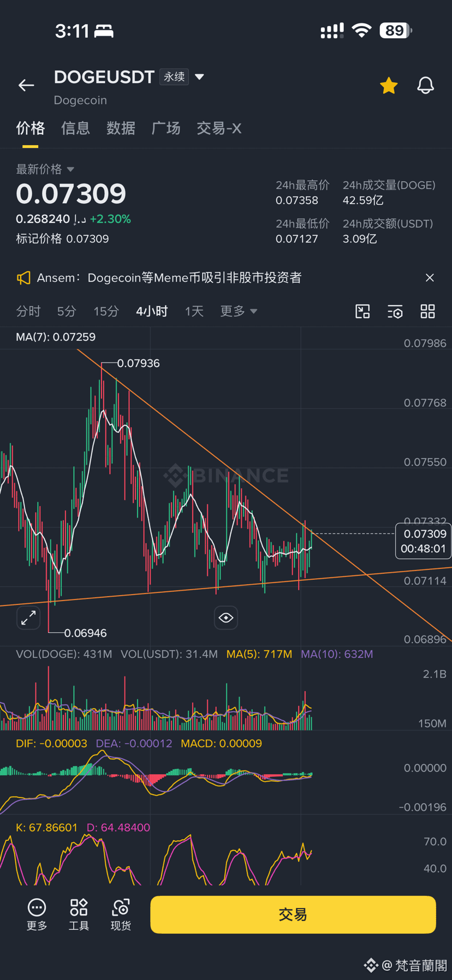Viewport: 452px width, 980px height.
Task: Expand chart to fullscreen
Action: point(28,617)
